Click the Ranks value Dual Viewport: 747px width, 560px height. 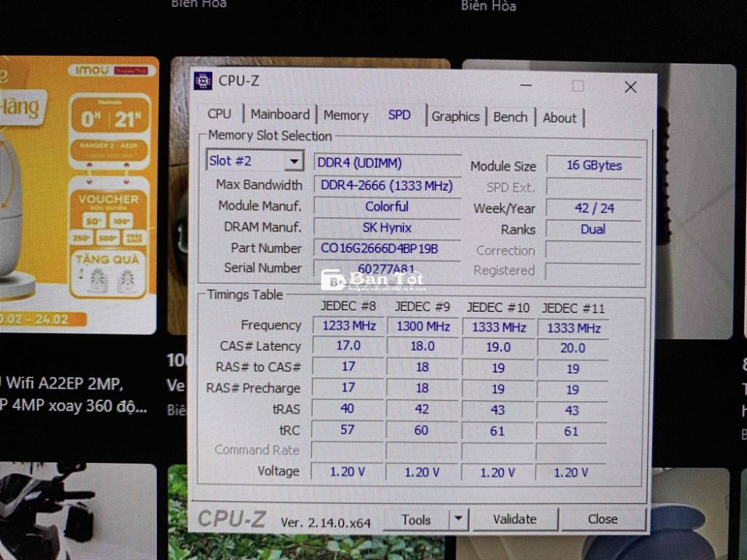tap(594, 229)
